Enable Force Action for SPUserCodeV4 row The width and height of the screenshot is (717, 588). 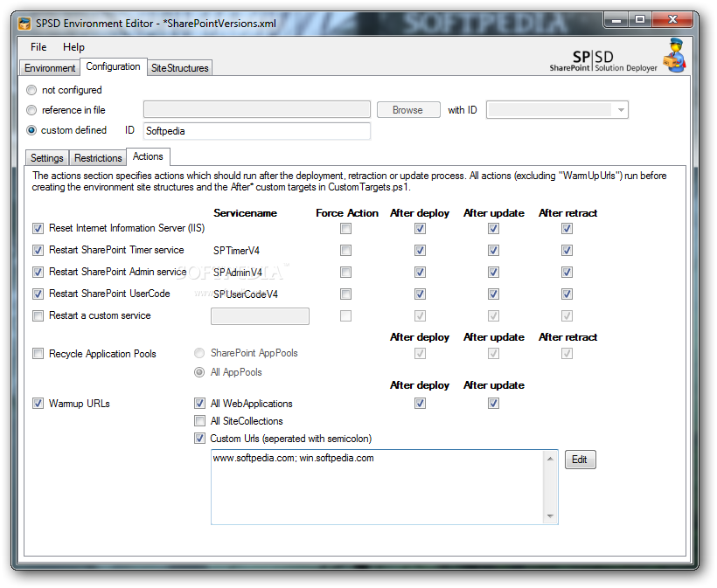[345, 294]
